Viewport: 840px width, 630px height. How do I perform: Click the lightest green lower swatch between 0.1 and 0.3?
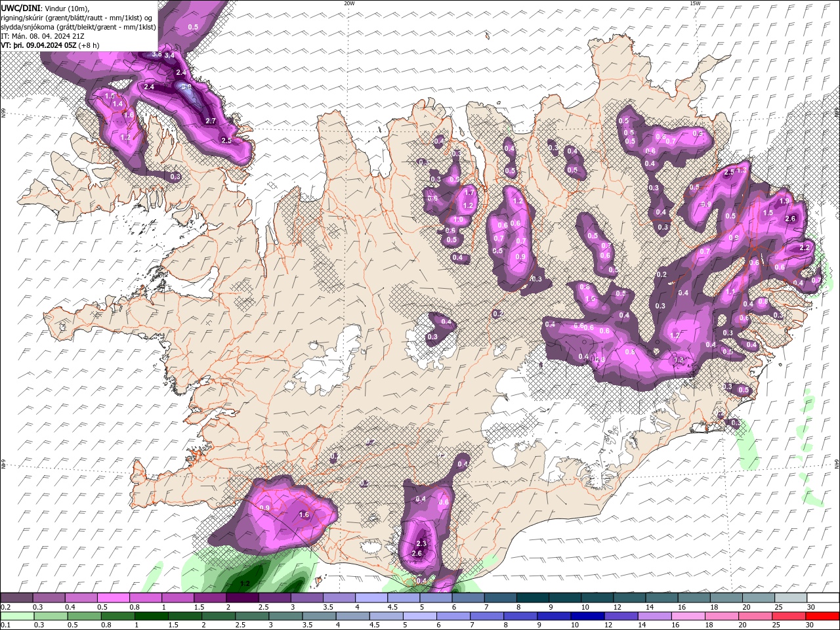[x=17, y=616]
